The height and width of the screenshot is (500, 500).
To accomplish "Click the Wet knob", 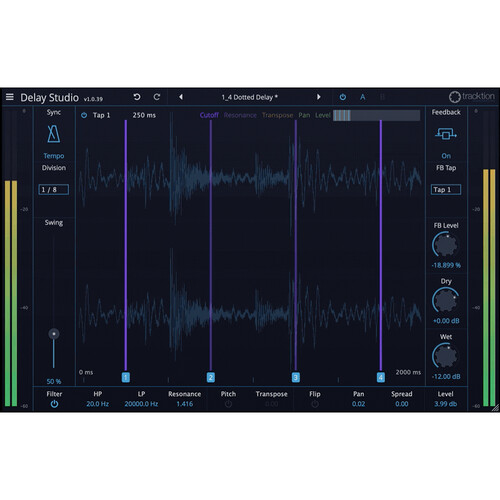I will tap(446, 356).
